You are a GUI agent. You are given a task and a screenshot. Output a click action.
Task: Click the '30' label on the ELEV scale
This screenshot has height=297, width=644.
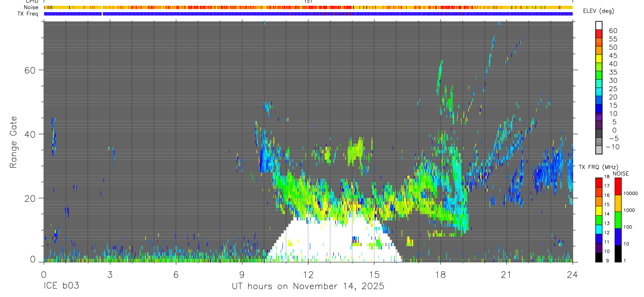point(613,80)
